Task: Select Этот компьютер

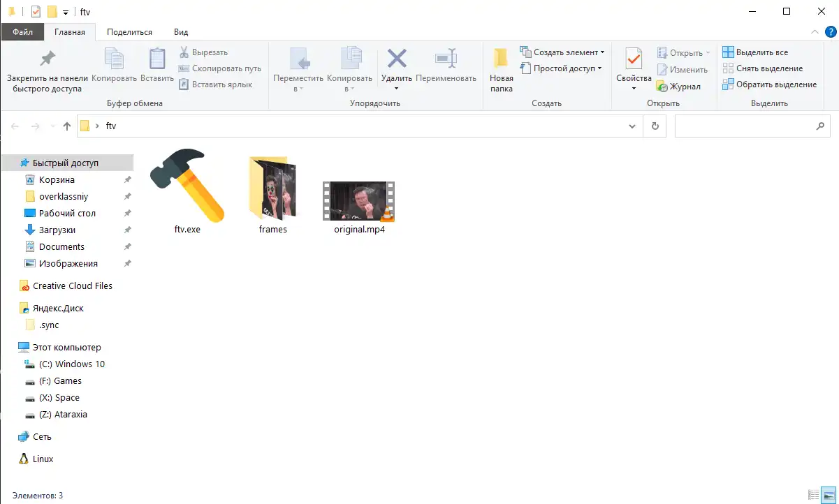Action: click(x=67, y=347)
